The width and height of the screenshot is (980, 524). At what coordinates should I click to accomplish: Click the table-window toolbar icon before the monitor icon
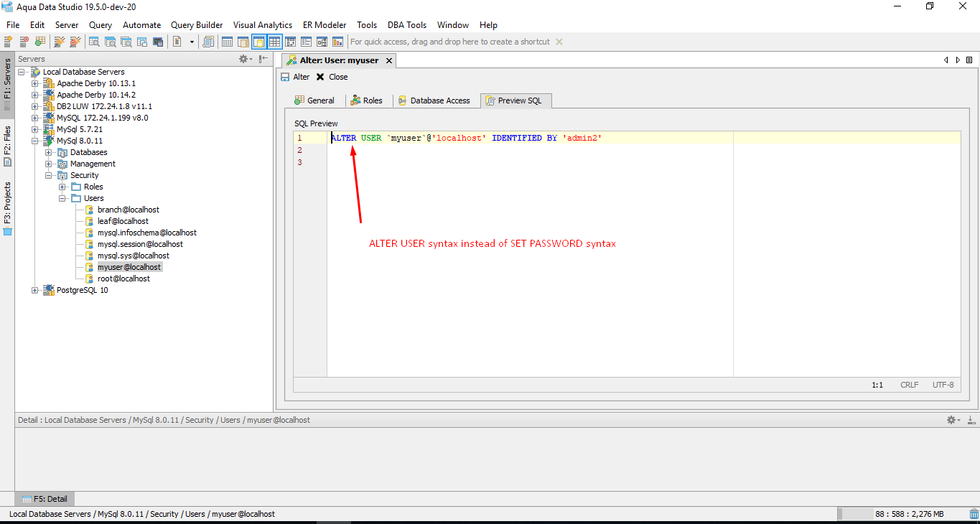click(141, 42)
